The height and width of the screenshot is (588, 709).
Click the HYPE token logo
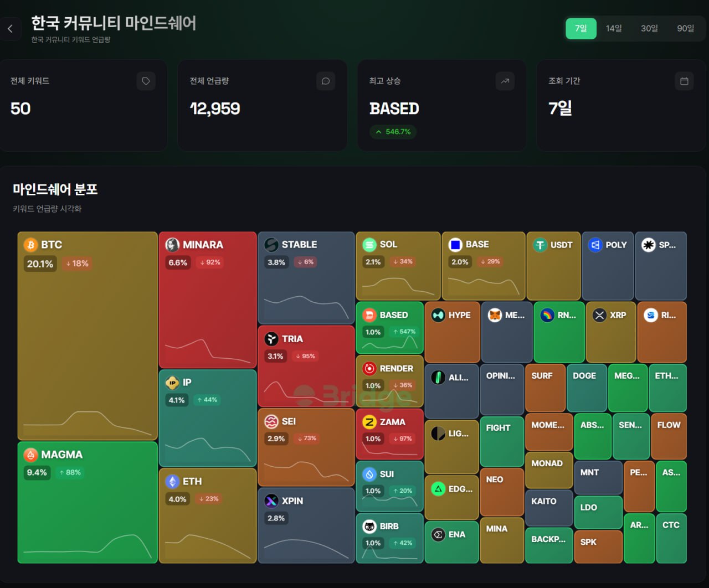438,315
